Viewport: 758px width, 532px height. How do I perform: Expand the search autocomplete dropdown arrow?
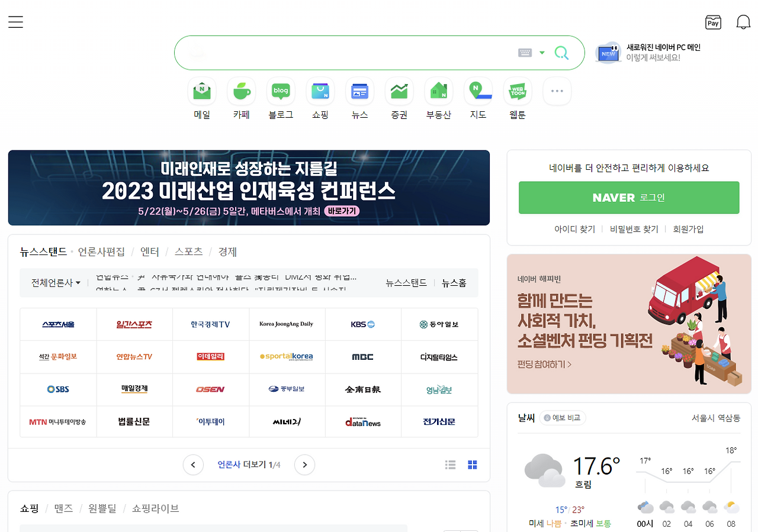pyautogui.click(x=542, y=53)
